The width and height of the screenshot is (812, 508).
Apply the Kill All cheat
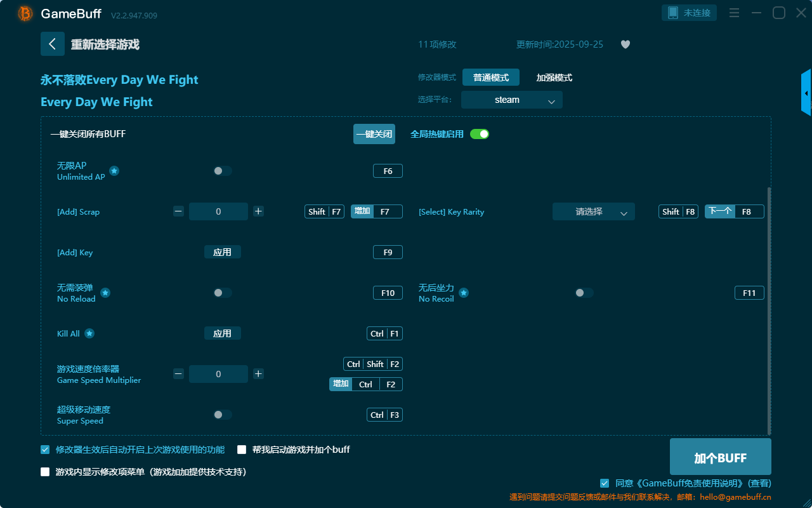pyautogui.click(x=223, y=333)
